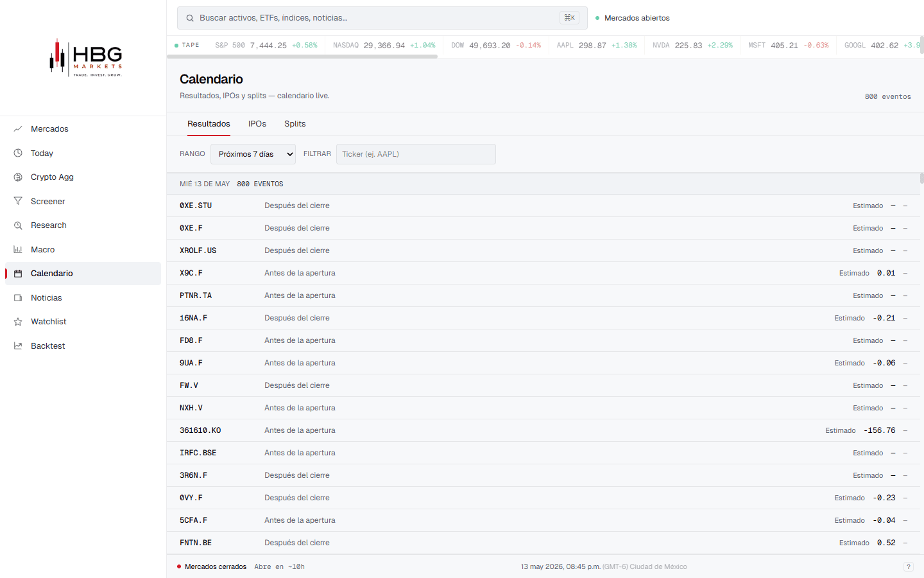Go to Crypto Agg
Screen dimensions: 924x578
83,177
